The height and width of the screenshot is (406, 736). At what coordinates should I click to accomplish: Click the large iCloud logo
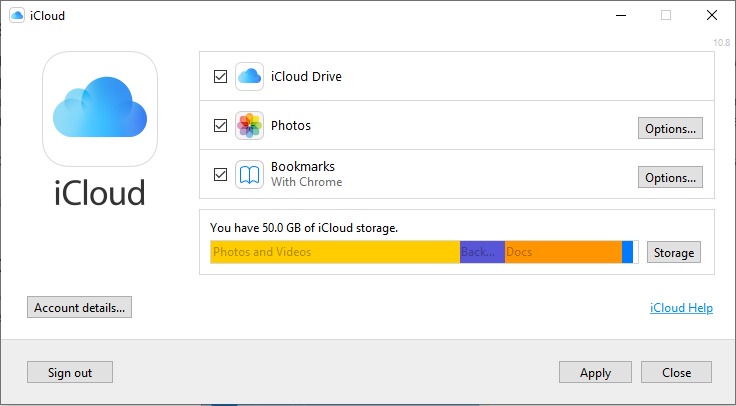(x=100, y=110)
